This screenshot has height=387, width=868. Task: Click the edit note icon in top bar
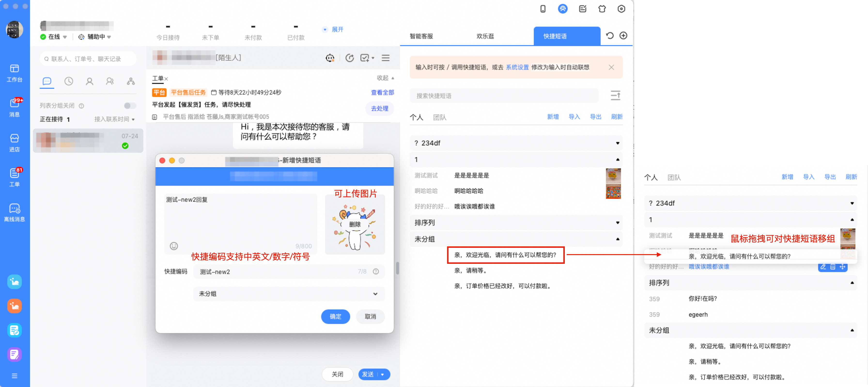(x=582, y=9)
